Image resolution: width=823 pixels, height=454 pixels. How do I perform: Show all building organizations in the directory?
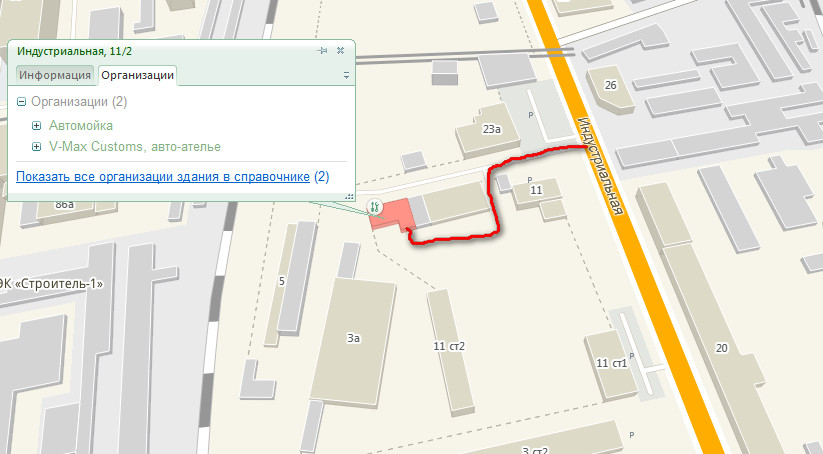click(x=163, y=176)
